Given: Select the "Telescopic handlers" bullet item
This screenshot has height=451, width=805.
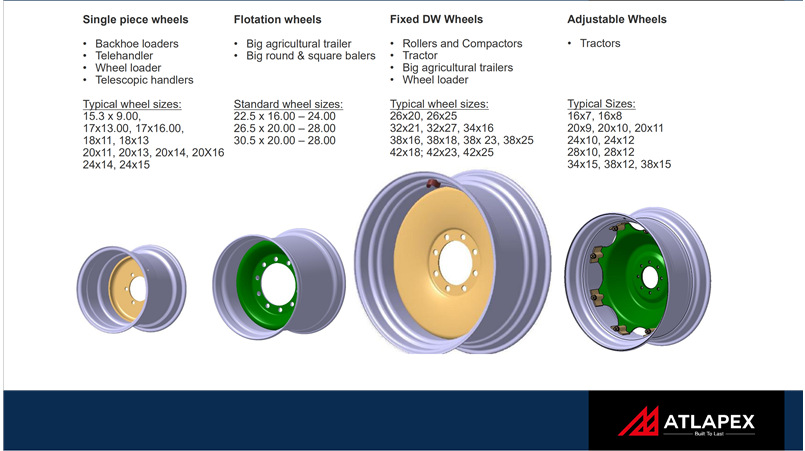Looking at the screenshot, I should click(x=144, y=80).
